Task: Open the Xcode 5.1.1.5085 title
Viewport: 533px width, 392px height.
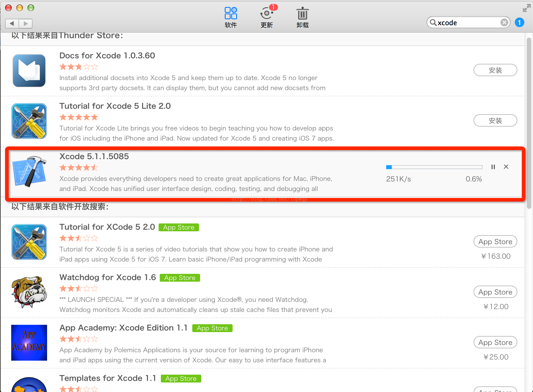Action: click(x=94, y=156)
